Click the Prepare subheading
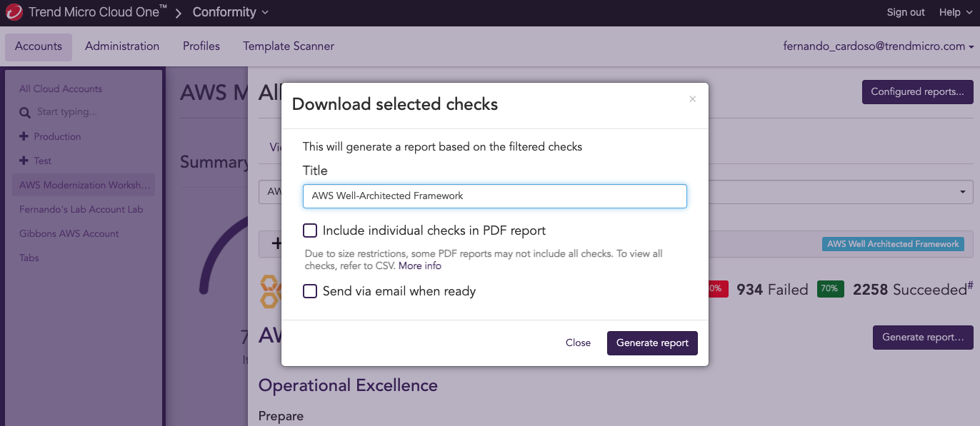Screen dimensions: 980x426 click(x=281, y=416)
